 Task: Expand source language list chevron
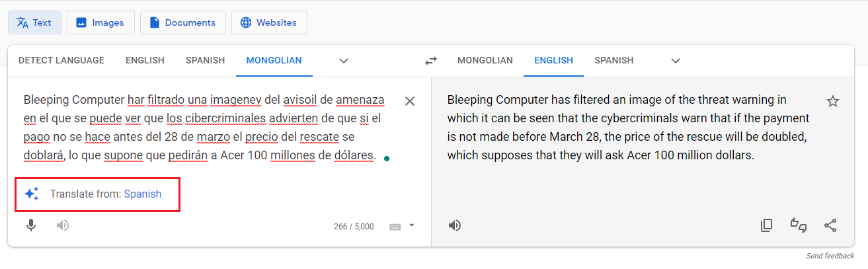pos(344,61)
